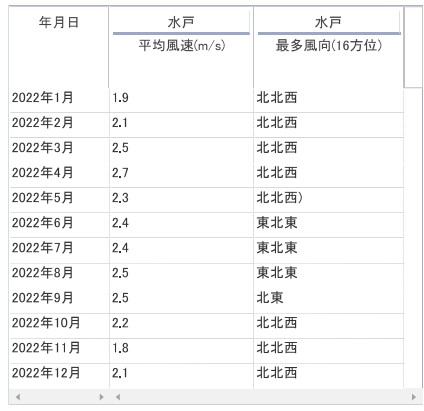Click the horizontal scrollbar track under data columns

point(266,397)
